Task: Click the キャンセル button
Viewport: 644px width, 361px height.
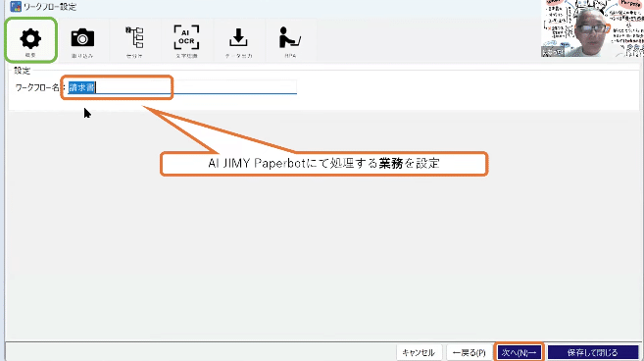Action: pyautogui.click(x=419, y=352)
